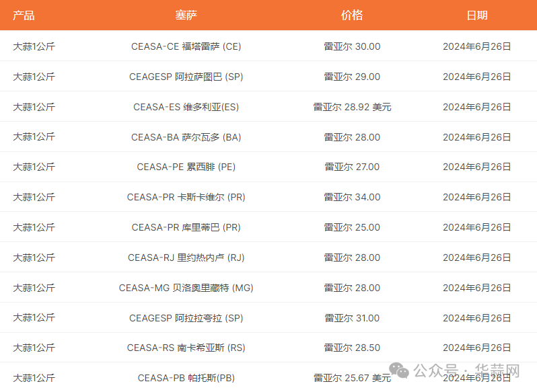
Task: Select the CEASA-PR 卡斯卡维尔 (PR) cell
Action: coord(186,197)
